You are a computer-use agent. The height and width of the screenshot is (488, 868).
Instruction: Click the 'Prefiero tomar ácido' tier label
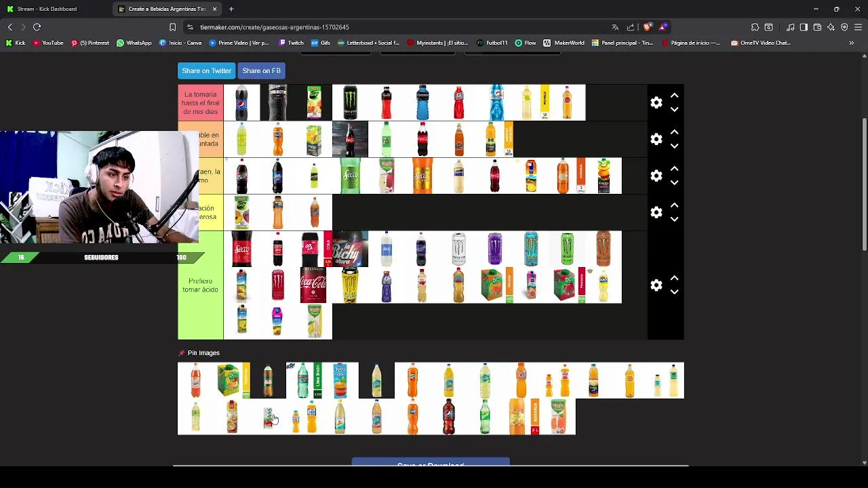click(x=200, y=285)
